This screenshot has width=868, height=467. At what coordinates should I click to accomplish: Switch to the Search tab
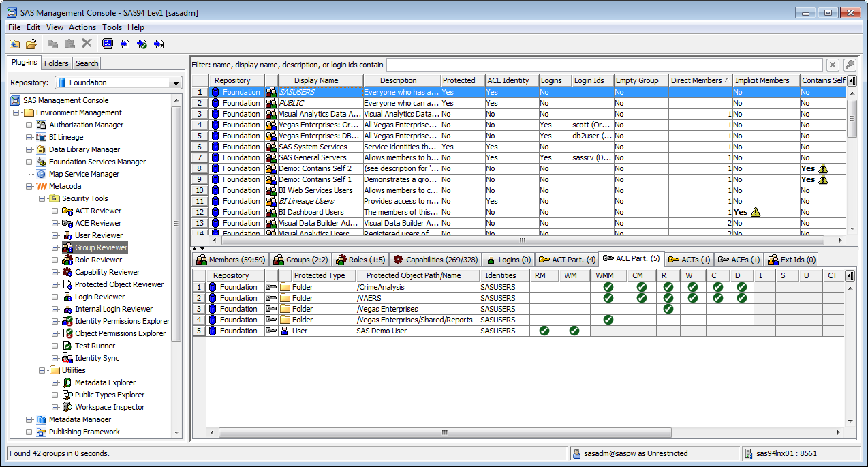87,63
